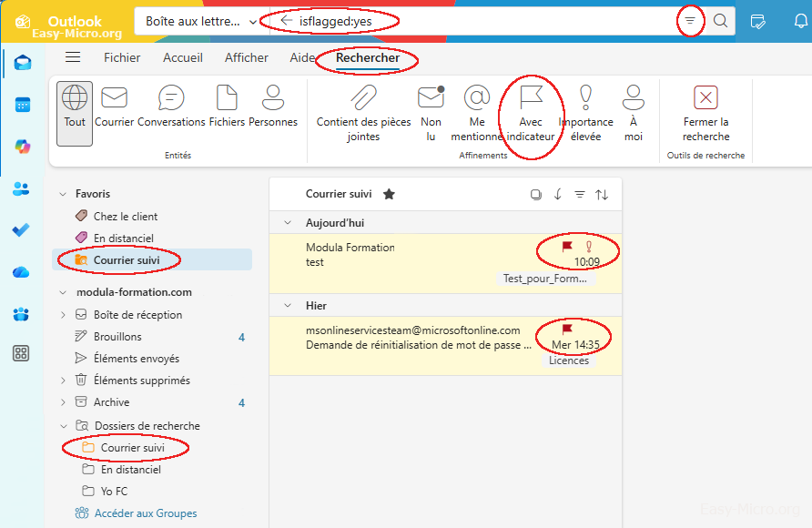Image resolution: width=812 pixels, height=528 pixels.
Task: Click the search field containing 'isflagged:yes'
Action: pyautogui.click(x=473, y=21)
